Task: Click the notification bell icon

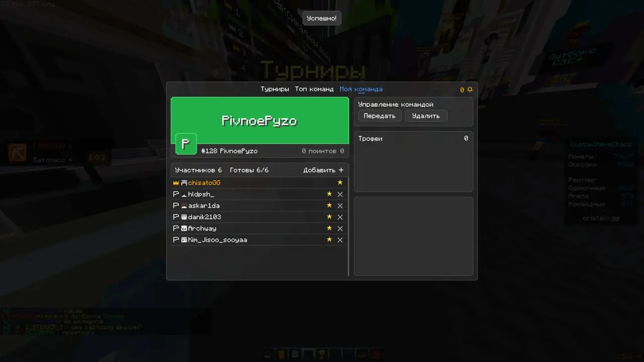Action: (470, 89)
